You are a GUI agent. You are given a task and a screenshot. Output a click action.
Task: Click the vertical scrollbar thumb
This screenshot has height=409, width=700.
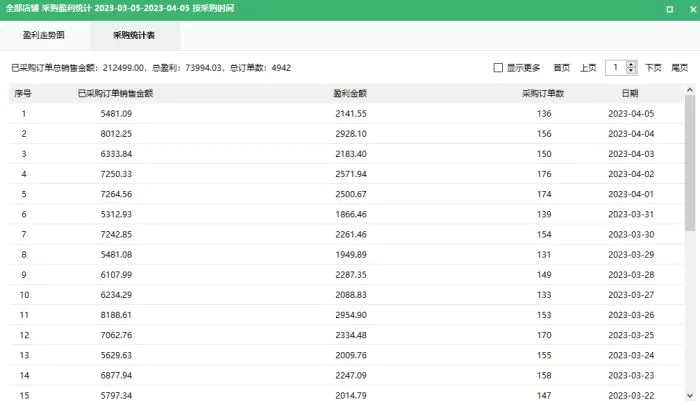(690, 163)
